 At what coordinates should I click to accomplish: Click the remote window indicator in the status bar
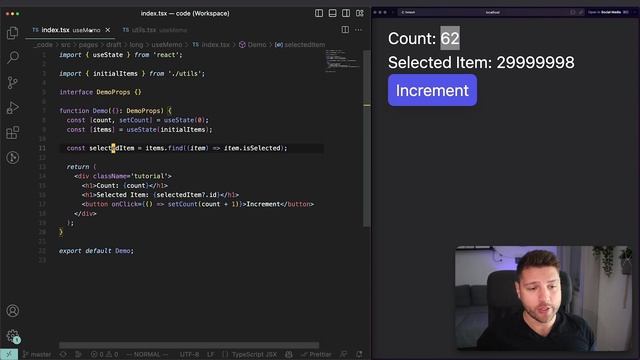(9, 354)
